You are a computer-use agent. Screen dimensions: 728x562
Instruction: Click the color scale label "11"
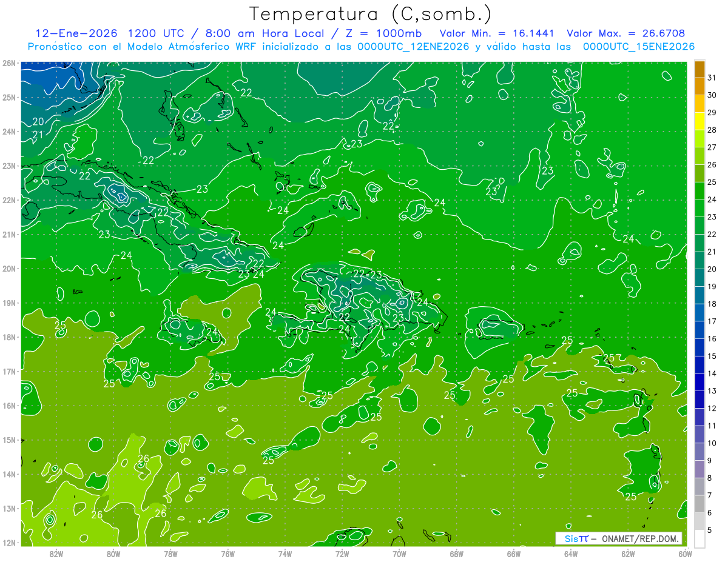(x=712, y=426)
